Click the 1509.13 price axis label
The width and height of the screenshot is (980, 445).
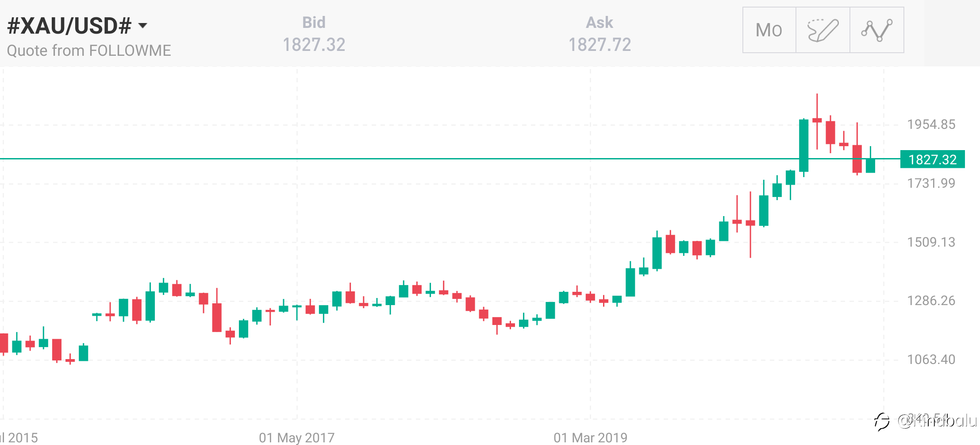click(x=931, y=242)
